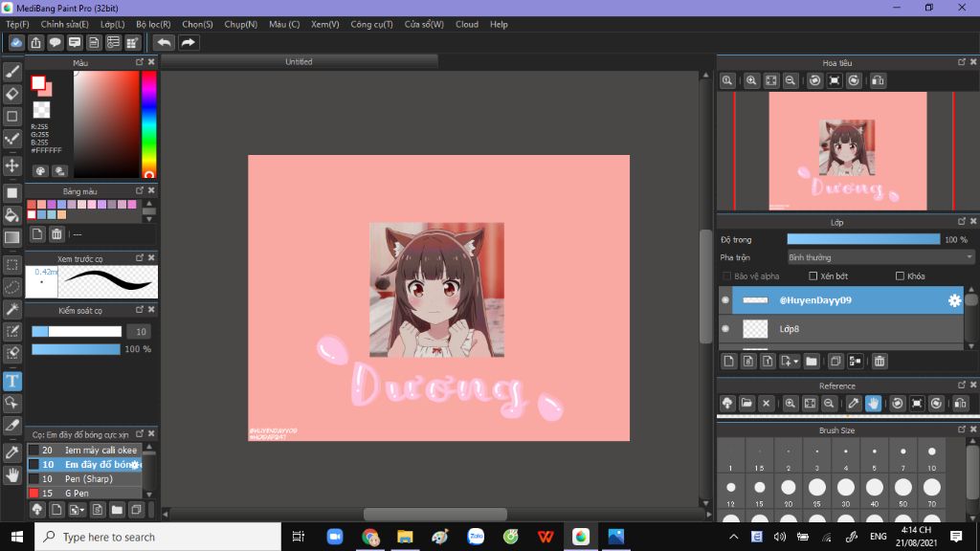Open the Tệp(F) menu

[x=17, y=24]
